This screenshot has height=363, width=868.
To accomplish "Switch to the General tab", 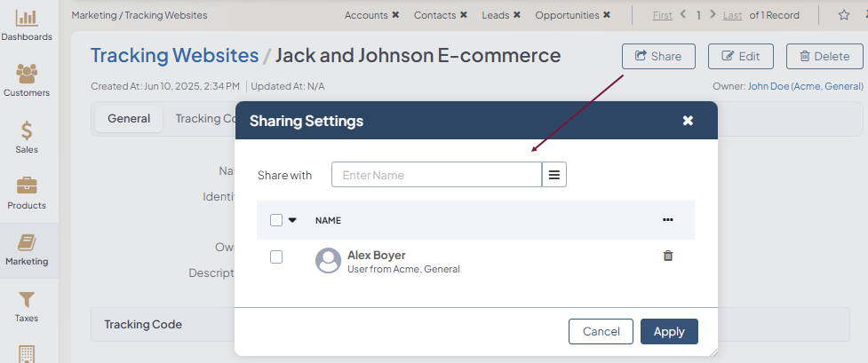I will 129,119.
